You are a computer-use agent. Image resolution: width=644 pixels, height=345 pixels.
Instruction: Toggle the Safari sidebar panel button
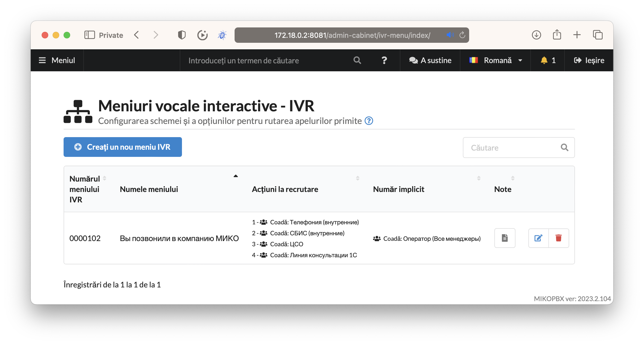point(89,35)
